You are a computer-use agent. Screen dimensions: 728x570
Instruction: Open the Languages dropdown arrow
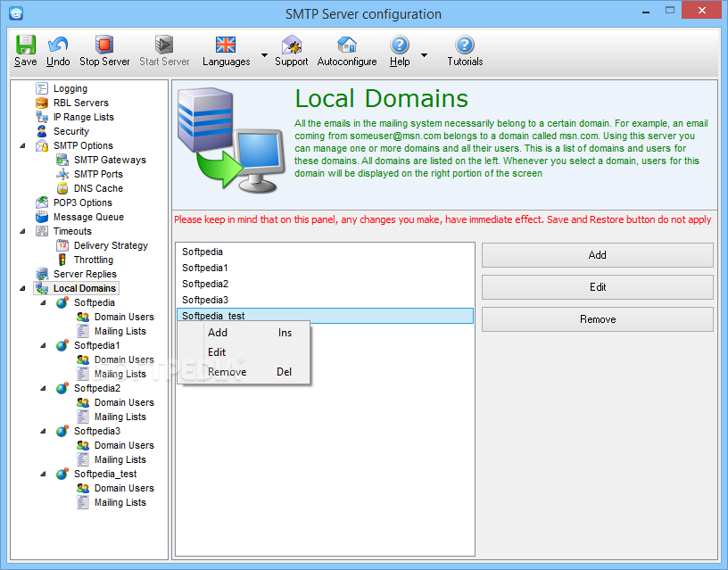[264, 54]
